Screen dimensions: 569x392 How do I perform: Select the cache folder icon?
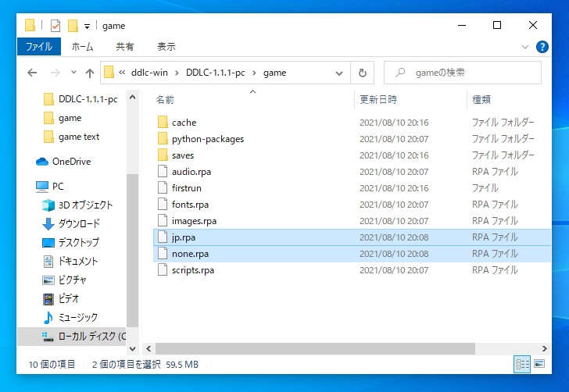[163, 122]
